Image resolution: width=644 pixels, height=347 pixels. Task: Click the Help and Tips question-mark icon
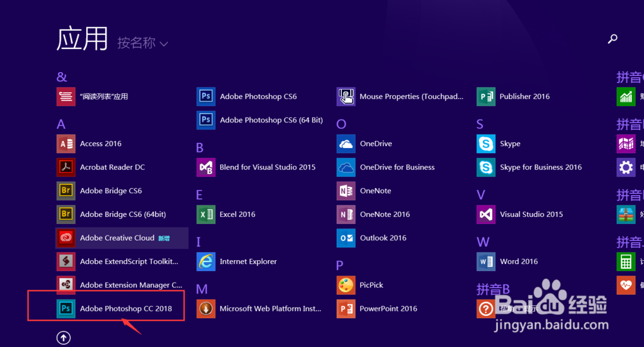click(x=486, y=308)
